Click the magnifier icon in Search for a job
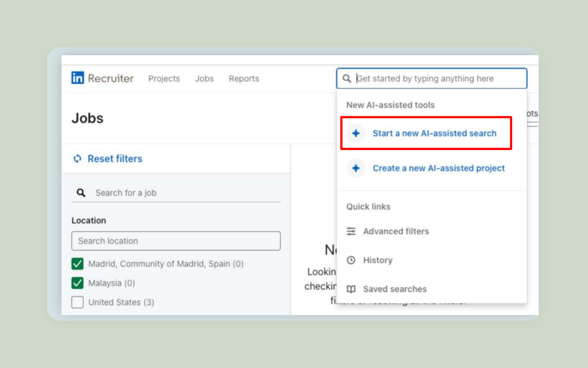 click(x=81, y=193)
